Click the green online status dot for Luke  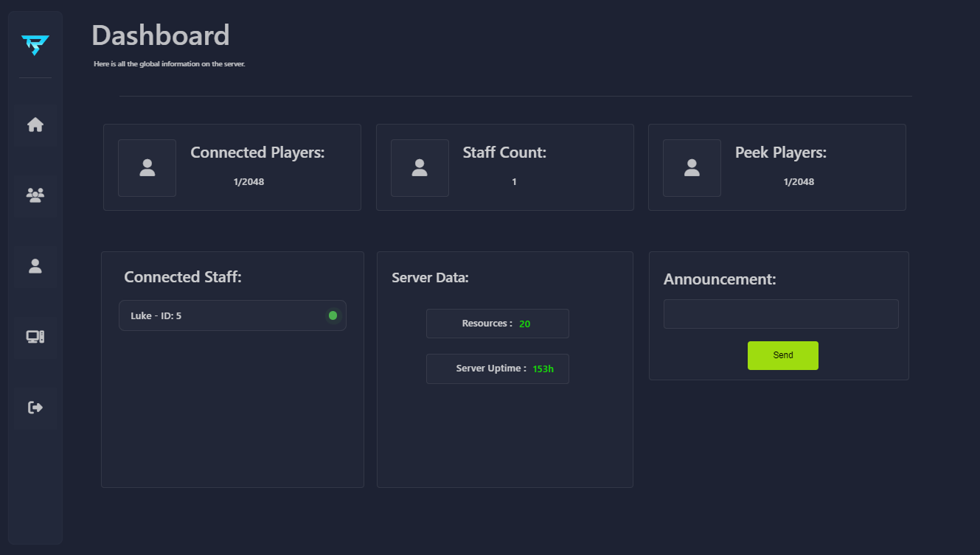(x=333, y=315)
